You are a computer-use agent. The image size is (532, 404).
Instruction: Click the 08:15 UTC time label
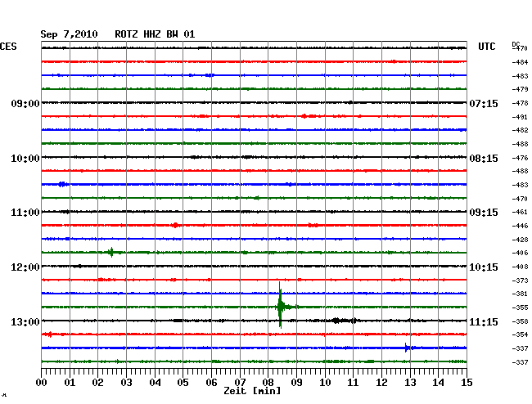tap(484, 159)
